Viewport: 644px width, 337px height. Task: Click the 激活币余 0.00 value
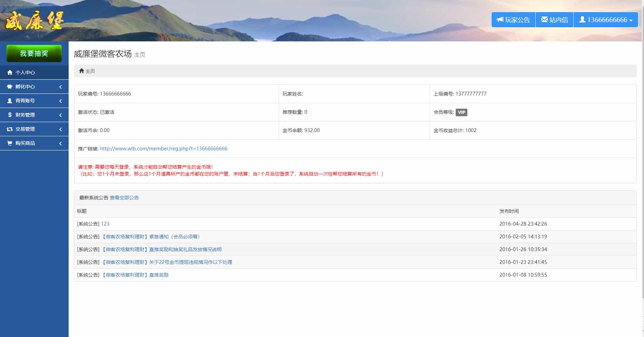[x=105, y=130]
